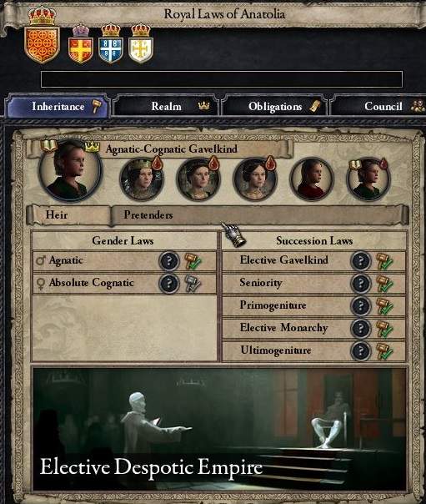Enact Primogeniture with gavel checkmark
The image size is (426, 504).
click(384, 306)
